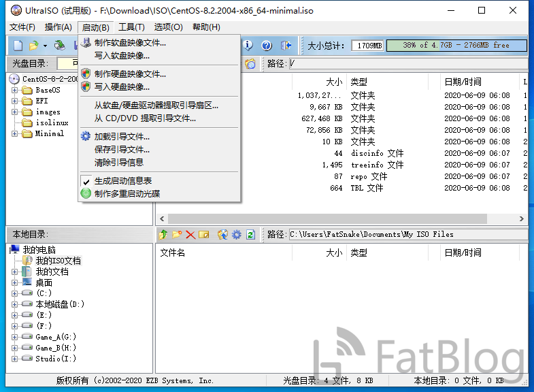Click the gear icon in local toolbar
534x392 pixels.
(x=236, y=234)
